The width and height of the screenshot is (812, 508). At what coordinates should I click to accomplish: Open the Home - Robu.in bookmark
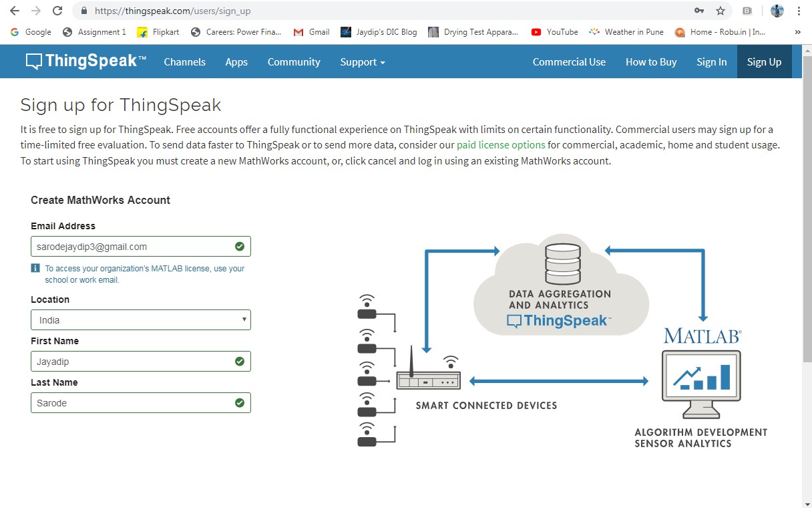(x=721, y=31)
